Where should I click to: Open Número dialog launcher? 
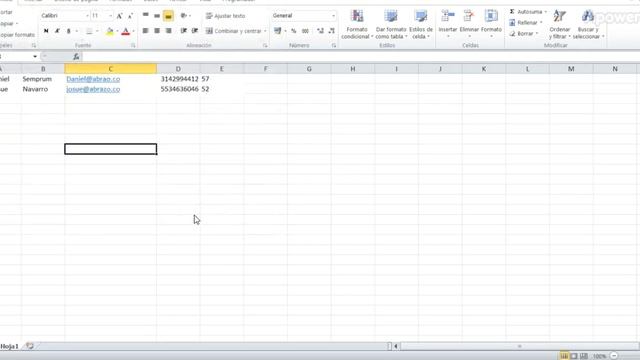click(333, 46)
